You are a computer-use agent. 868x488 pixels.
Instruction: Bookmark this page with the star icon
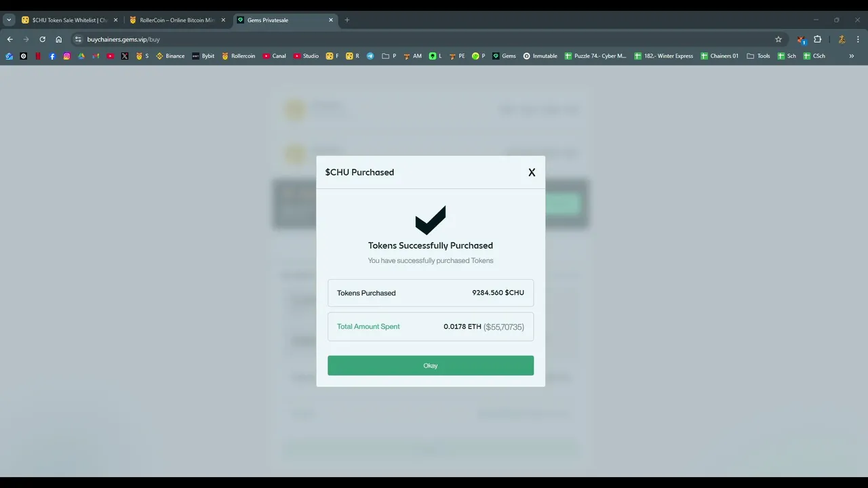coord(778,39)
